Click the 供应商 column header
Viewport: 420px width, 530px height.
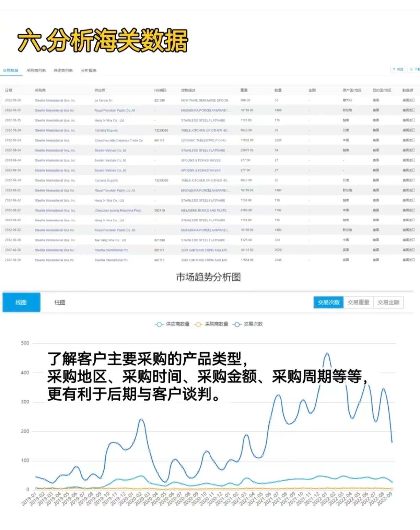click(100, 90)
